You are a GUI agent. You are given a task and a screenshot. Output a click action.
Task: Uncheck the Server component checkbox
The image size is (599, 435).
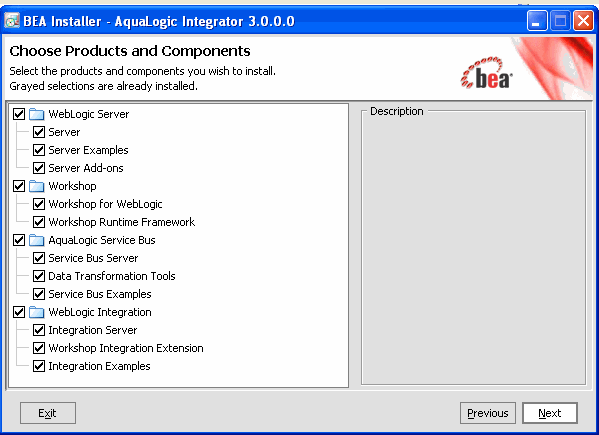coord(39,132)
